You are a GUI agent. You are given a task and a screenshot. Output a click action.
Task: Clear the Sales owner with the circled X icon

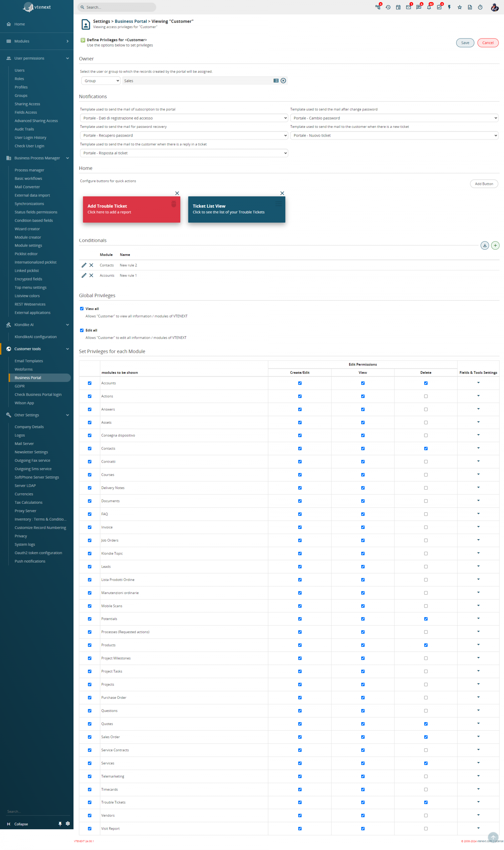tap(283, 81)
